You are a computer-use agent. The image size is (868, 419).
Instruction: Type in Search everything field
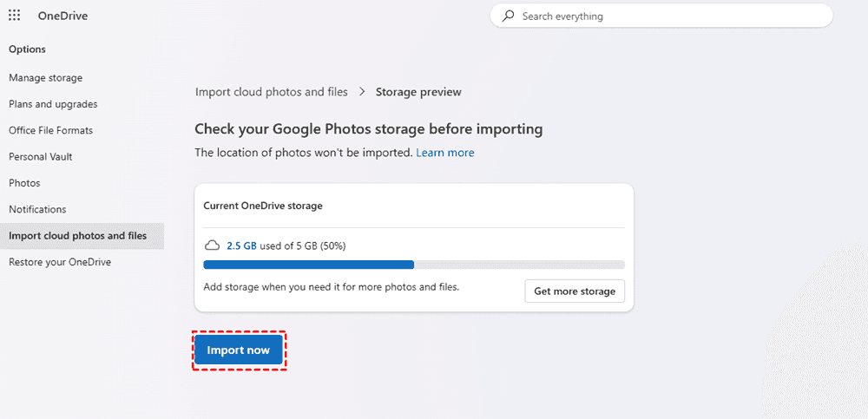(668, 16)
